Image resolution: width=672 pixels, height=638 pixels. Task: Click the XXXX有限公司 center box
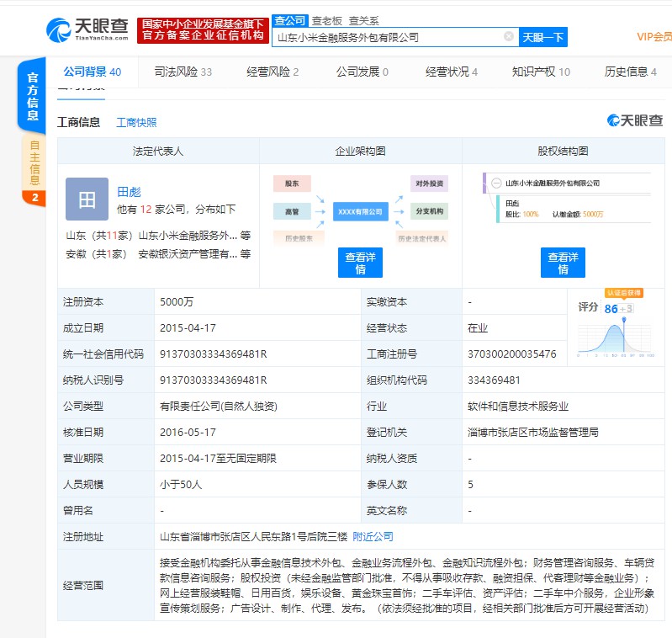pyautogui.click(x=361, y=212)
